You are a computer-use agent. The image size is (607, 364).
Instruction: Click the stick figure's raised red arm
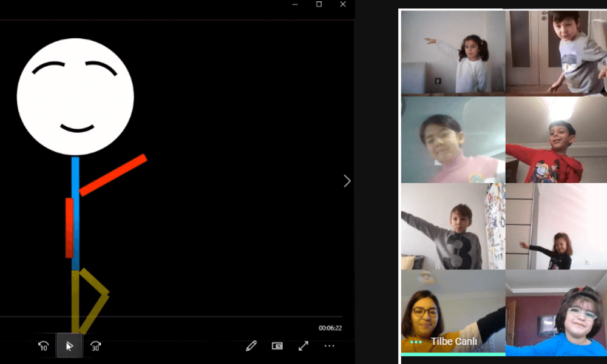(113, 175)
